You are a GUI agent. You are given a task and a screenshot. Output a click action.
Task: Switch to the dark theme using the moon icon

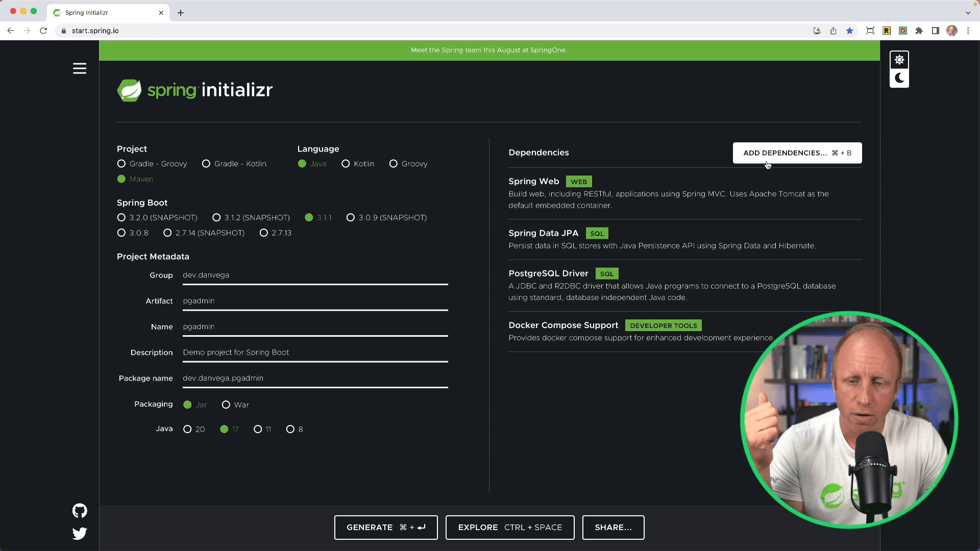(899, 78)
